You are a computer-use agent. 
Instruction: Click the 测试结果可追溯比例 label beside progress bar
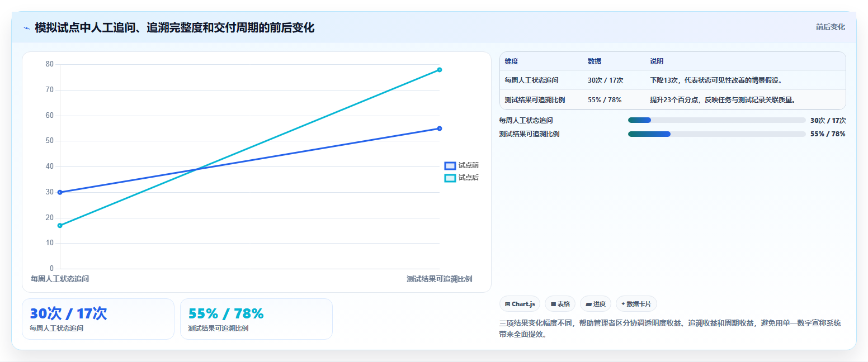(x=529, y=134)
